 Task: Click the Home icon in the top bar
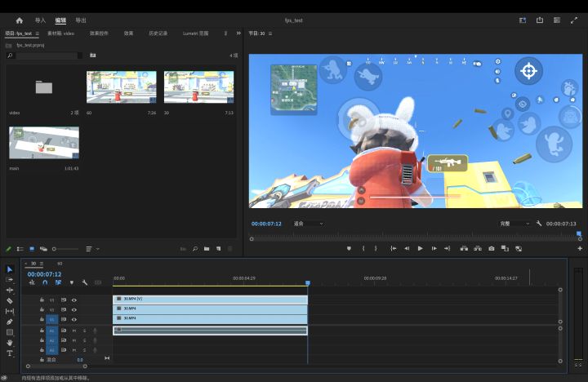(x=20, y=20)
